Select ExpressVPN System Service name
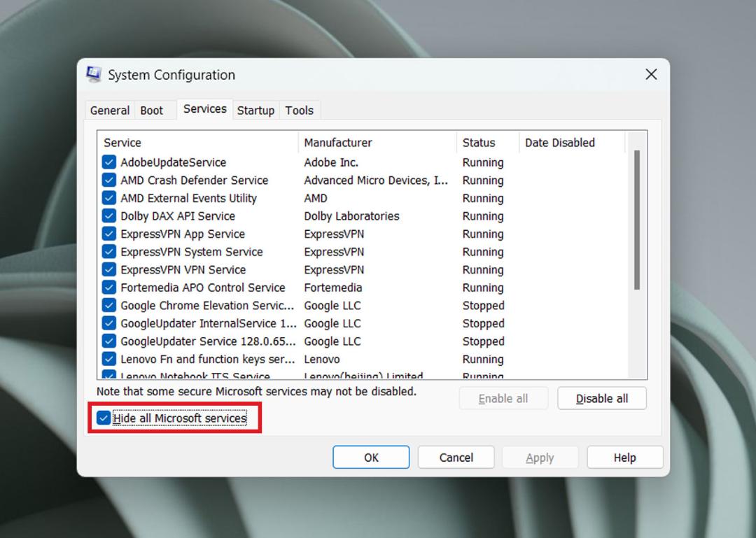This screenshot has width=756, height=538. click(x=192, y=252)
